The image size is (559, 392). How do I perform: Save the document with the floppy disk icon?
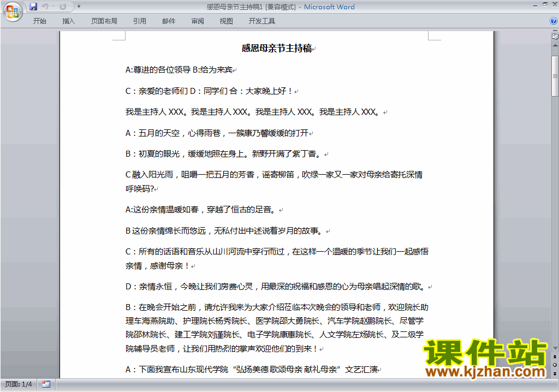click(33, 7)
